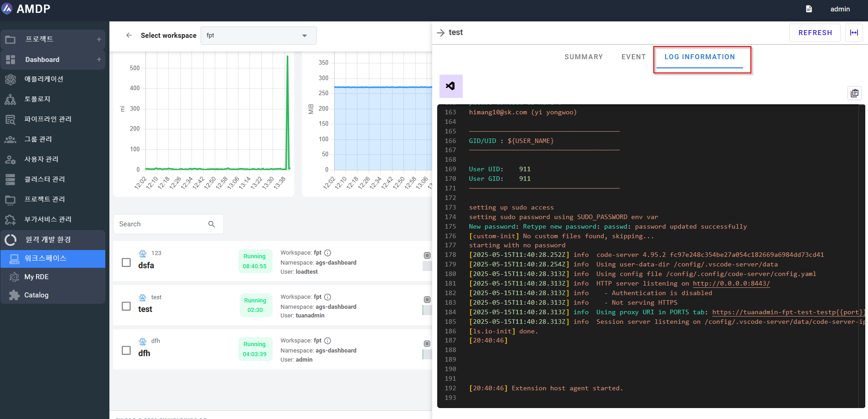Click the 애플리케이션 sidebar icon
This screenshot has width=868, height=419.
(10, 79)
